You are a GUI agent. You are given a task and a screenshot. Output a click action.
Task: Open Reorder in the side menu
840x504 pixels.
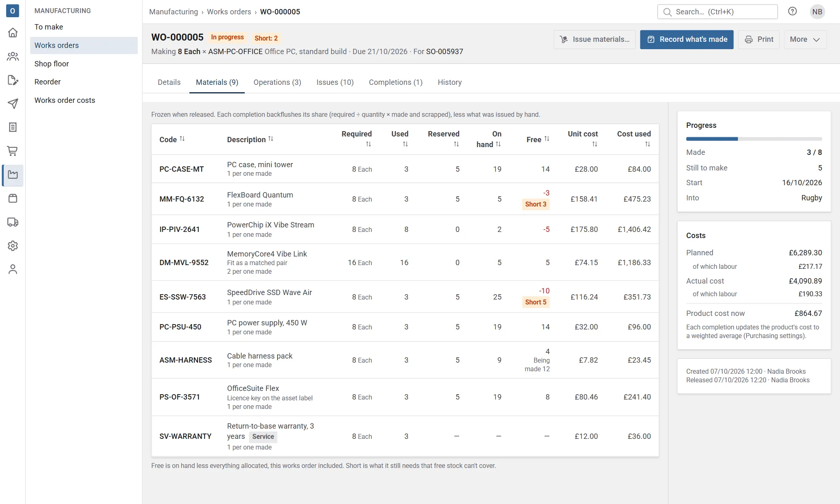point(84,82)
